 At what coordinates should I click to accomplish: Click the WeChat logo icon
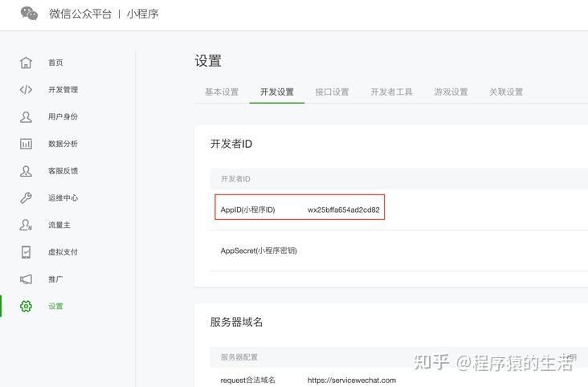tap(29, 14)
